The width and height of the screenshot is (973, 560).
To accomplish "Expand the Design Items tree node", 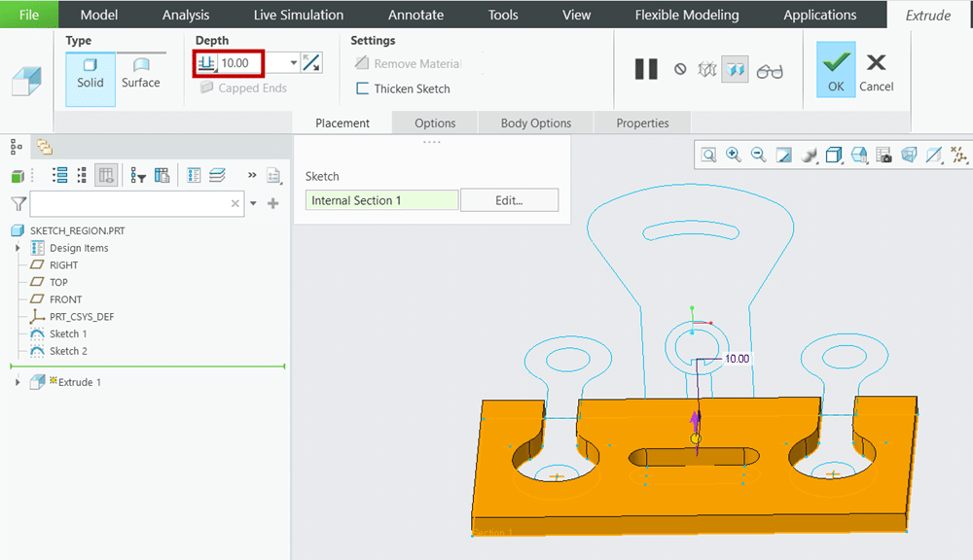I will click(18, 248).
